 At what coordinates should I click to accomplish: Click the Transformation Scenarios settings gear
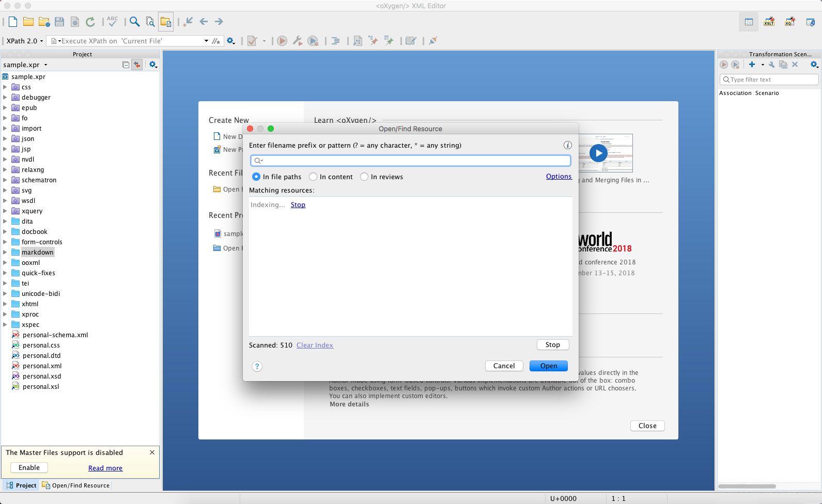click(x=814, y=65)
